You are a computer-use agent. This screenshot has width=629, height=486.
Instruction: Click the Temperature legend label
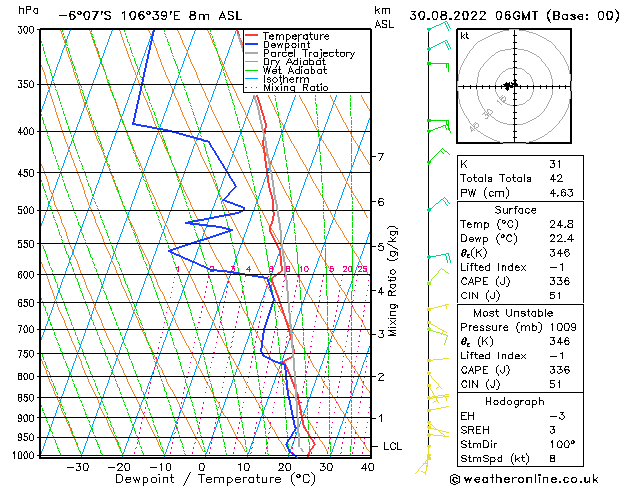[x=296, y=36]
